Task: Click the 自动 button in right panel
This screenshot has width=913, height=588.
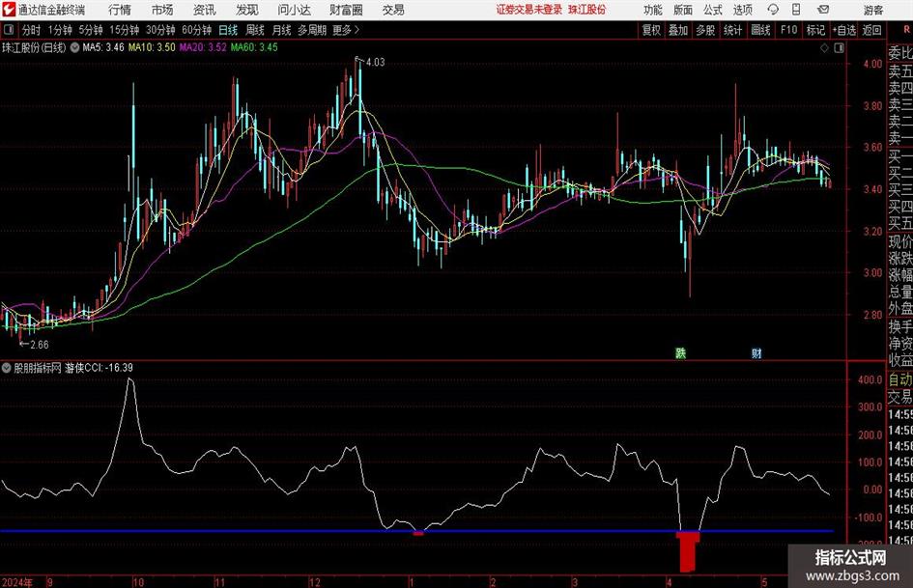Action: tap(900, 379)
